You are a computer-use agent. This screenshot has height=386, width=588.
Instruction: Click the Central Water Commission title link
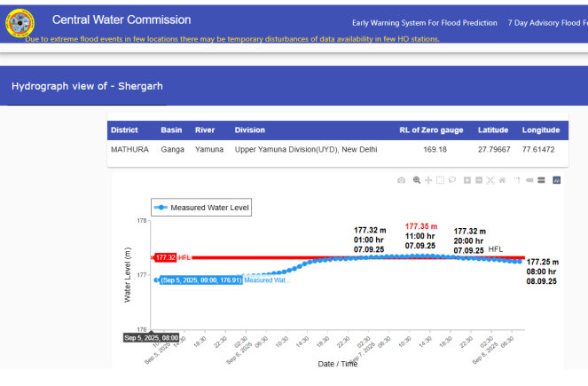pos(122,20)
